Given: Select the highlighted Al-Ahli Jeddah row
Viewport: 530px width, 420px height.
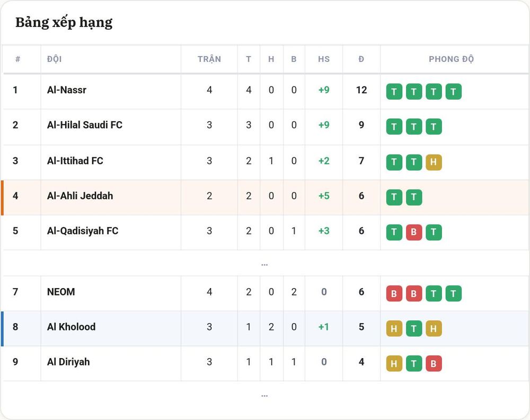Looking at the screenshot, I should pos(265,198).
